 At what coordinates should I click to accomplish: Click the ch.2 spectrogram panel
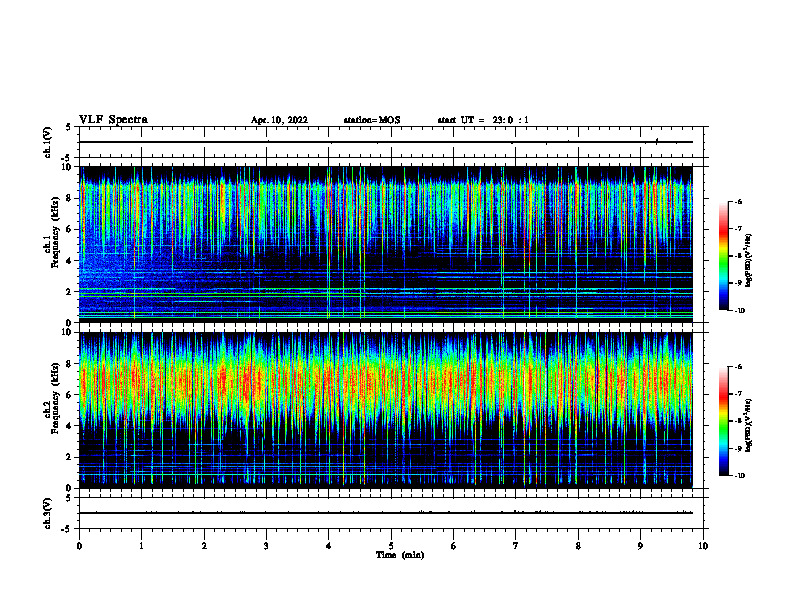pyautogui.click(x=385, y=410)
